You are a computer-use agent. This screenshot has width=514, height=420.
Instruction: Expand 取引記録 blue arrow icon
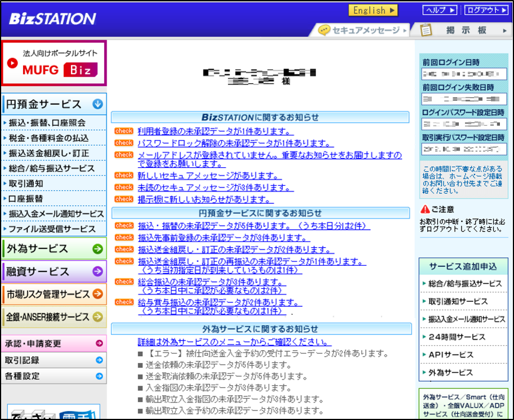[99, 360]
